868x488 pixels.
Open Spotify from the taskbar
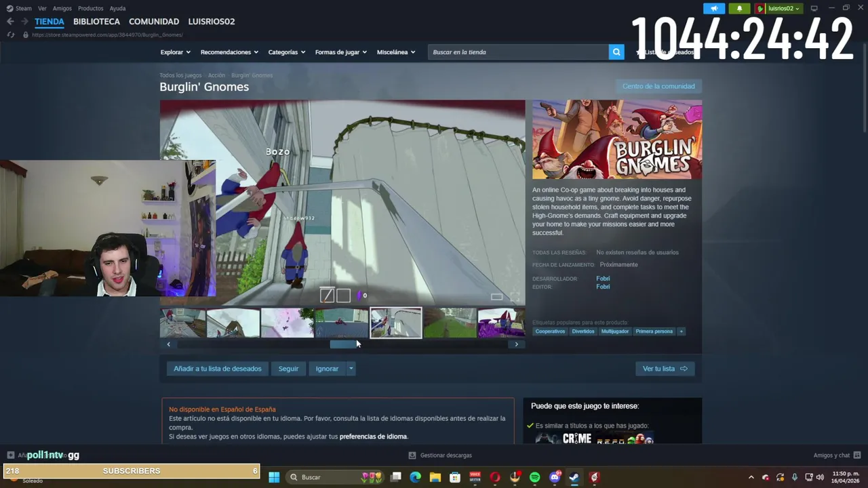(534, 477)
